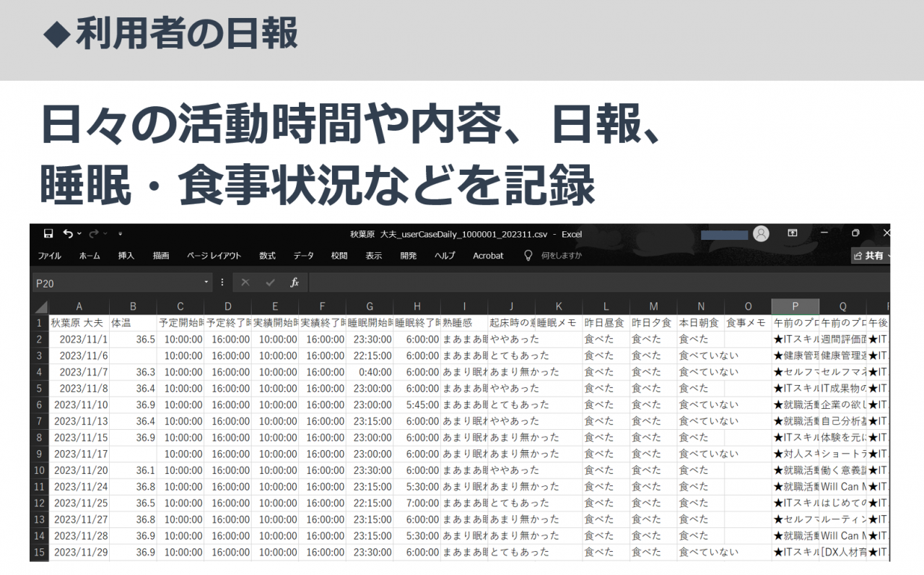Open the 挿入 ribbon tab

point(126,256)
